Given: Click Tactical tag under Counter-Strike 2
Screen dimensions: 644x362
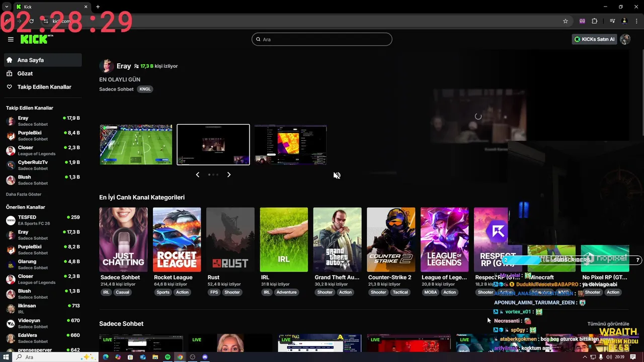Looking at the screenshot, I should (400, 292).
